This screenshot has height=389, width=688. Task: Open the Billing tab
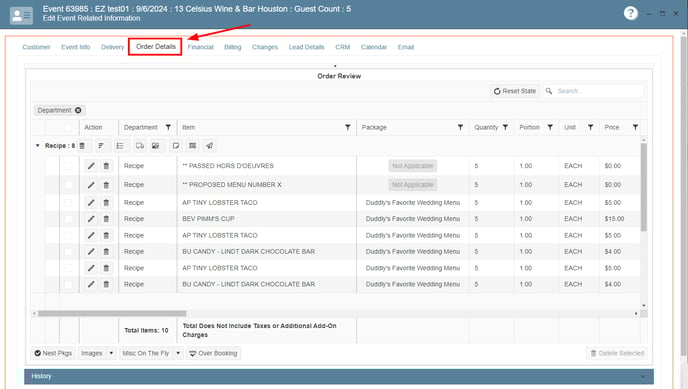[233, 47]
